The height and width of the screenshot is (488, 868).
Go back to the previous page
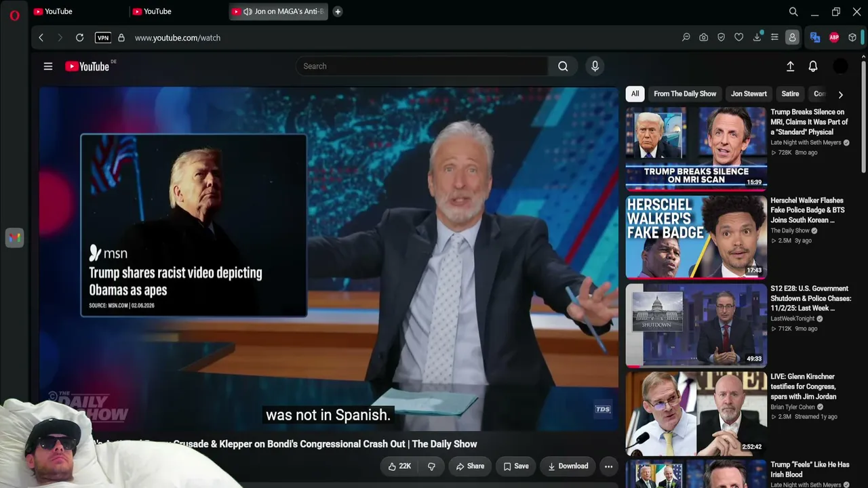41,38
